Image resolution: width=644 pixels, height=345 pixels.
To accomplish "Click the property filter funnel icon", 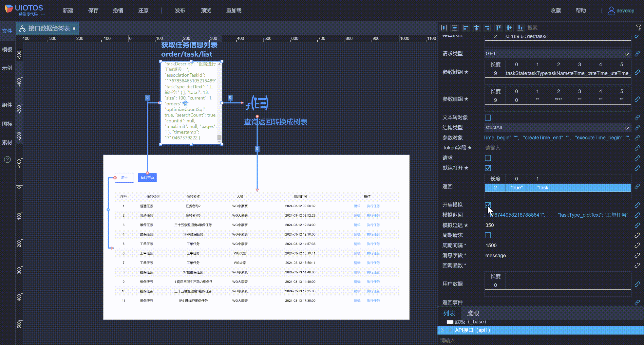I will pos(638,28).
